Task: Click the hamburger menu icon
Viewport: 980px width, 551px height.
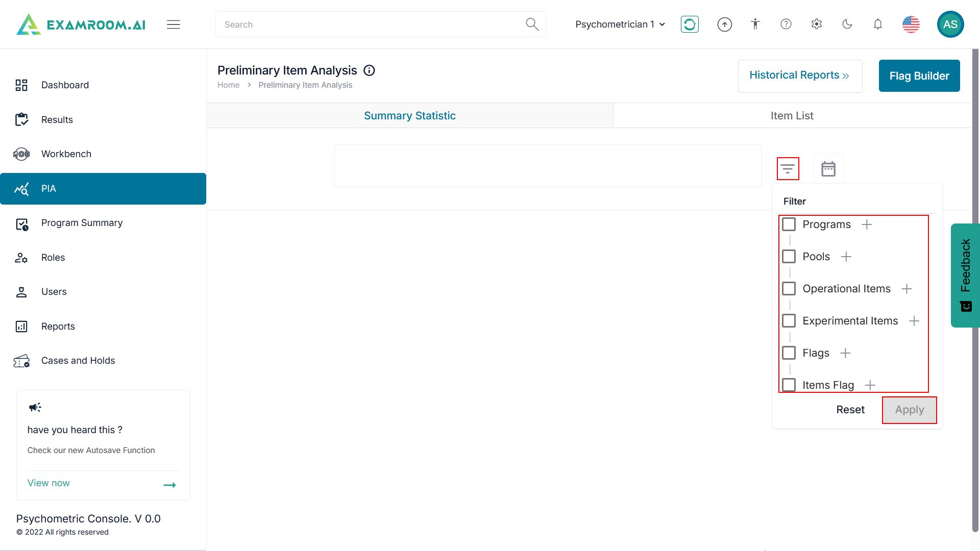Action: 174,24
